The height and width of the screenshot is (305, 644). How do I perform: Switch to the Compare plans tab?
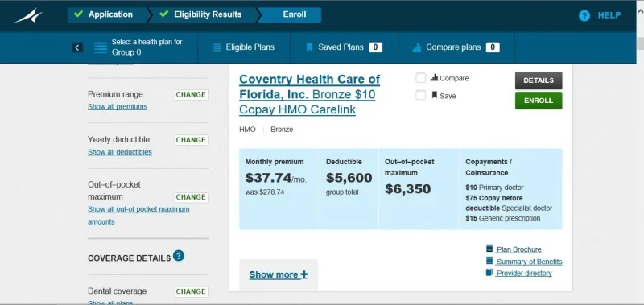tap(456, 47)
